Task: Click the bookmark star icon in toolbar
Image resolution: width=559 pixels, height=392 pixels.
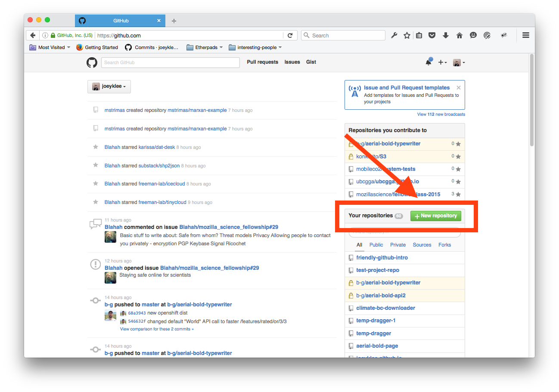Action: [407, 36]
